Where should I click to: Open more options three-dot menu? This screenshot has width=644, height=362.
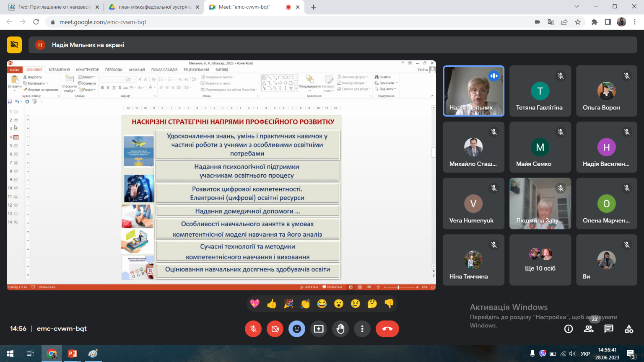[362, 329]
